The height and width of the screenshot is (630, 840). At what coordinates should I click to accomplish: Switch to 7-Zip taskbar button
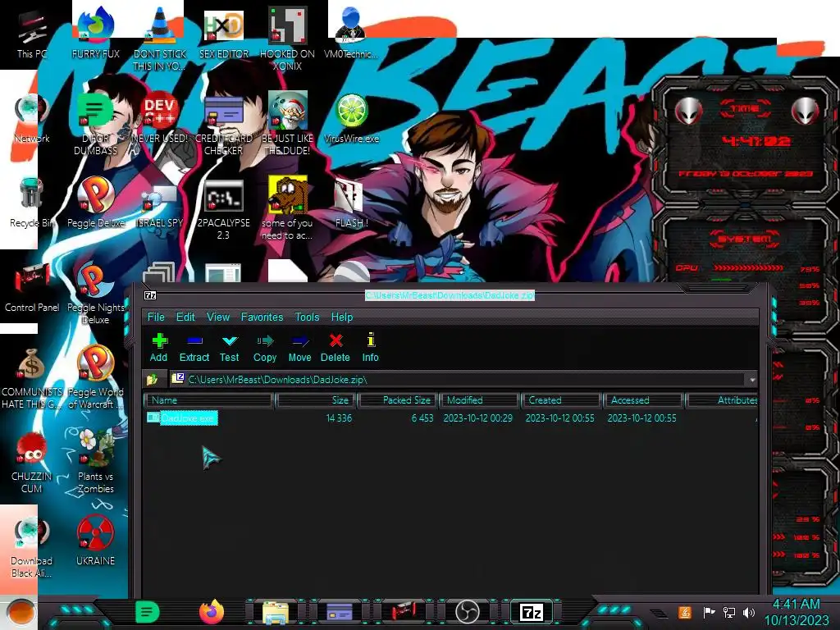(531, 612)
